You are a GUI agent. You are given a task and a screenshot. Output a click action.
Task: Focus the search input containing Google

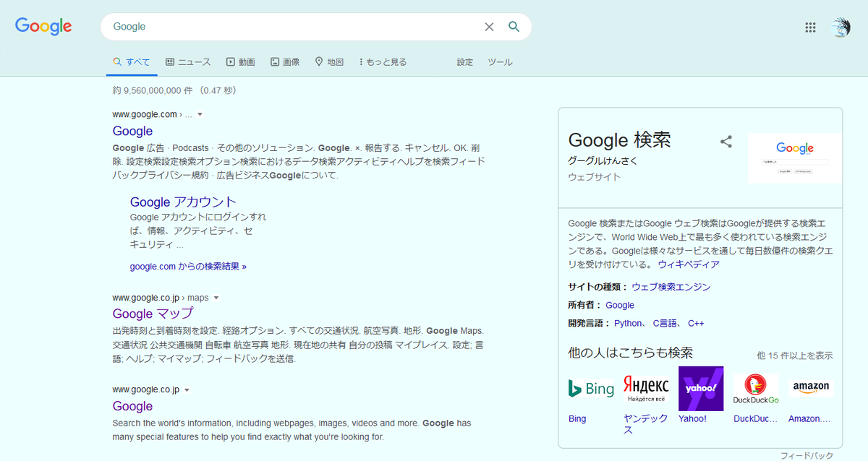[x=289, y=27]
